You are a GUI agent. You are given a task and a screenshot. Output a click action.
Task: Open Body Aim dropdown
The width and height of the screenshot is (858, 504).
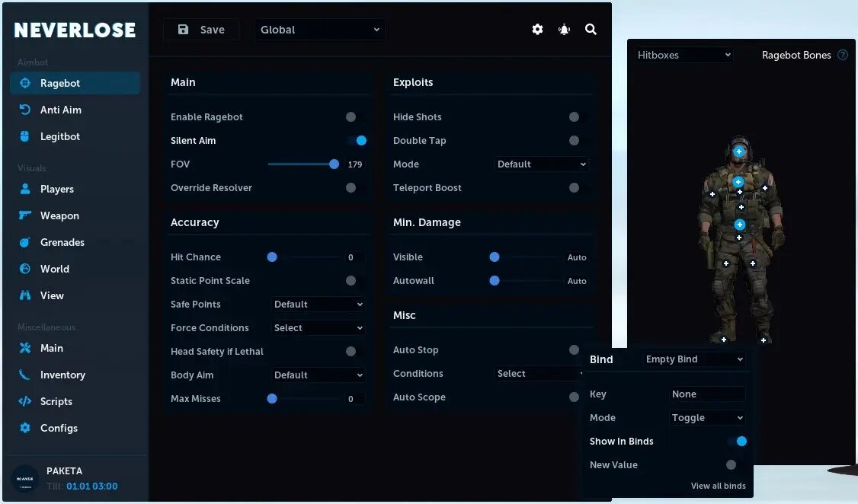click(319, 375)
